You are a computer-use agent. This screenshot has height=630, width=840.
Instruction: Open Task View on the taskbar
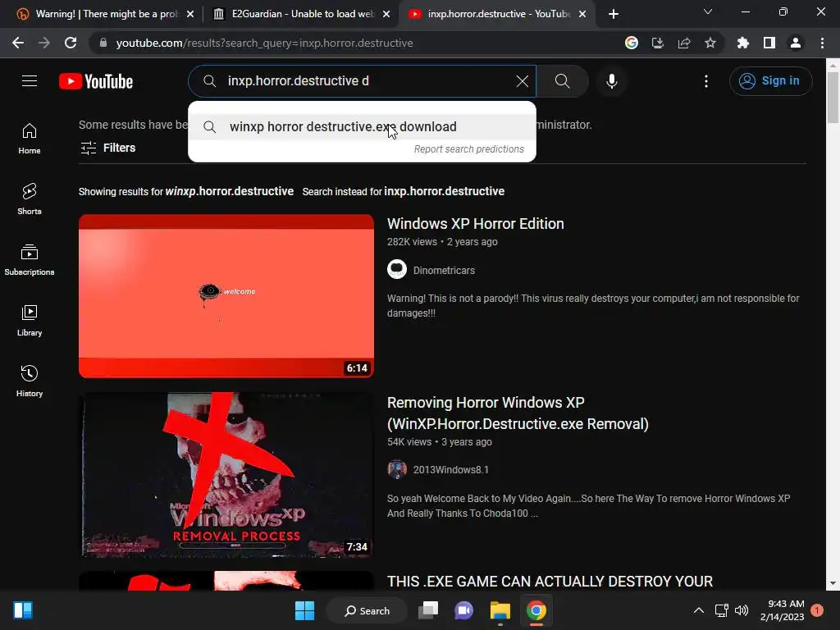428,610
